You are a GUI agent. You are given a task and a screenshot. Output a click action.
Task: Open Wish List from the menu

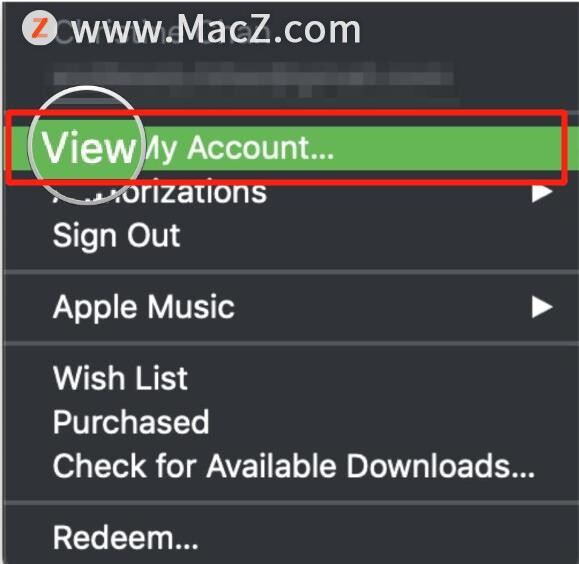pos(120,378)
